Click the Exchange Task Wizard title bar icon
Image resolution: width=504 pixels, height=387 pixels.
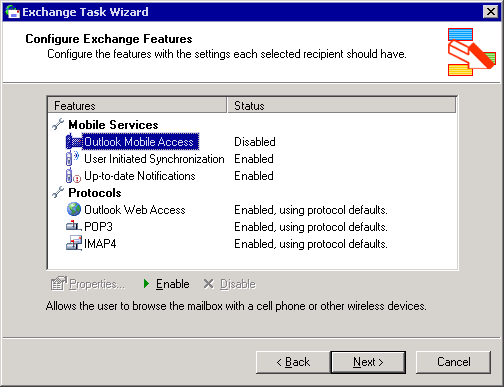[x=12, y=12]
